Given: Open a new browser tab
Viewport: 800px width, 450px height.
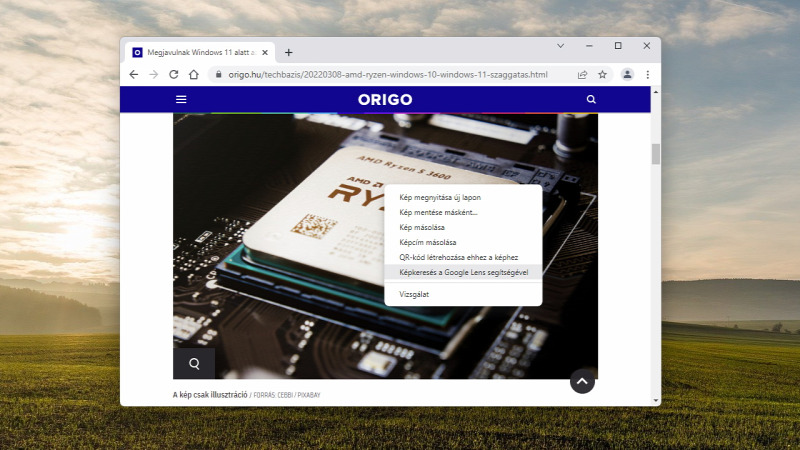Looking at the screenshot, I should coord(288,52).
